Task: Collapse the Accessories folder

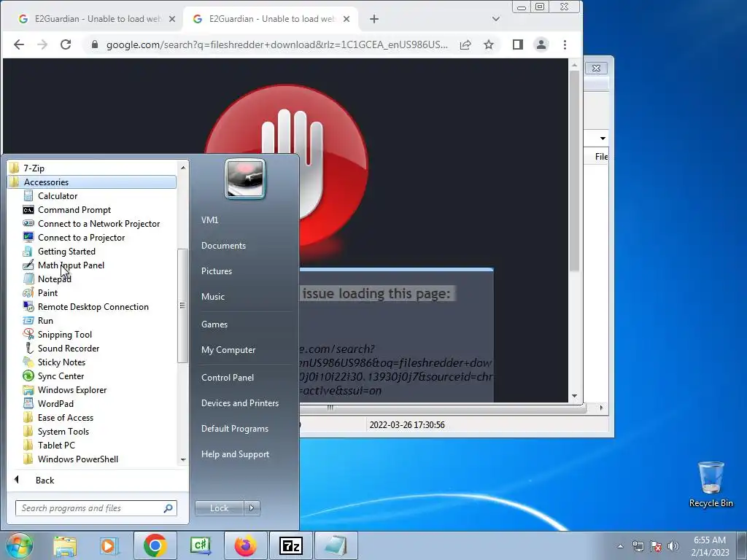Action: coord(92,182)
